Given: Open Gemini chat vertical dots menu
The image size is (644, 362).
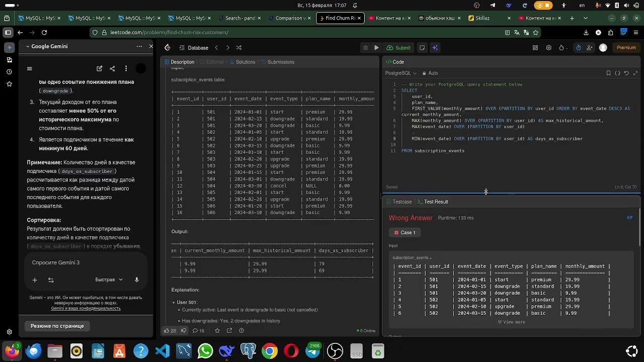Looking at the screenshot, I should (126, 69).
